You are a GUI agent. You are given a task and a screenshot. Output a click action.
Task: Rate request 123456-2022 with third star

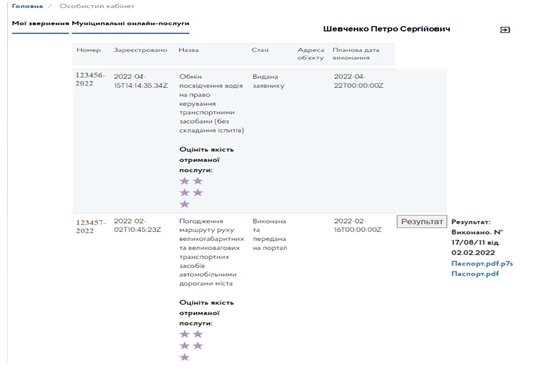(185, 193)
